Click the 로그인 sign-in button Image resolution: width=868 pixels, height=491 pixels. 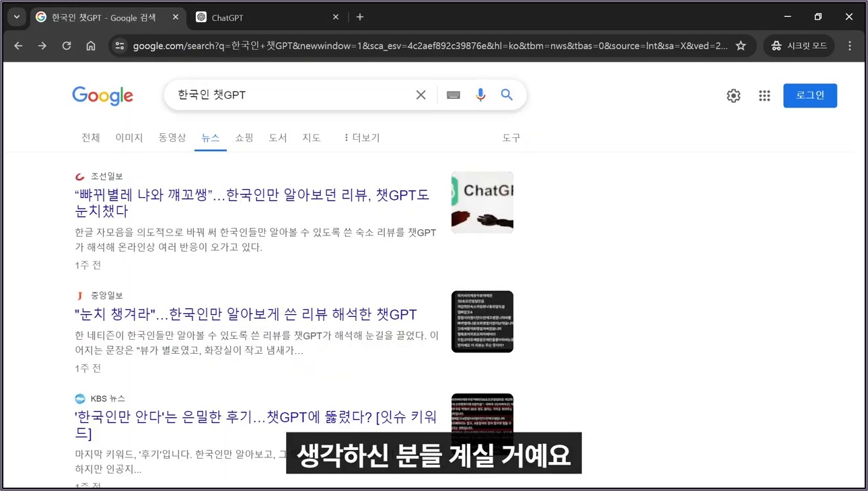tap(810, 96)
